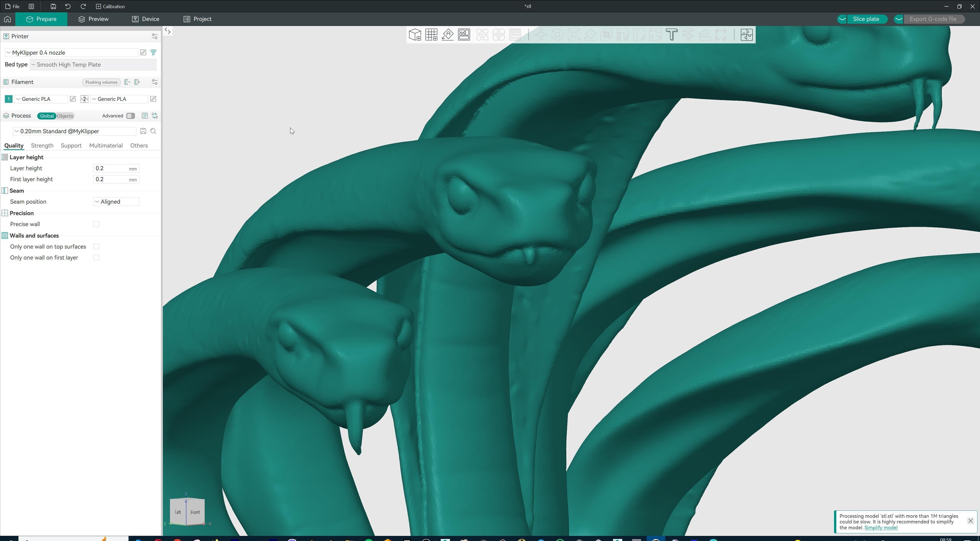Toggle the Advanced mode switch
The image size is (980, 541).
pos(130,116)
